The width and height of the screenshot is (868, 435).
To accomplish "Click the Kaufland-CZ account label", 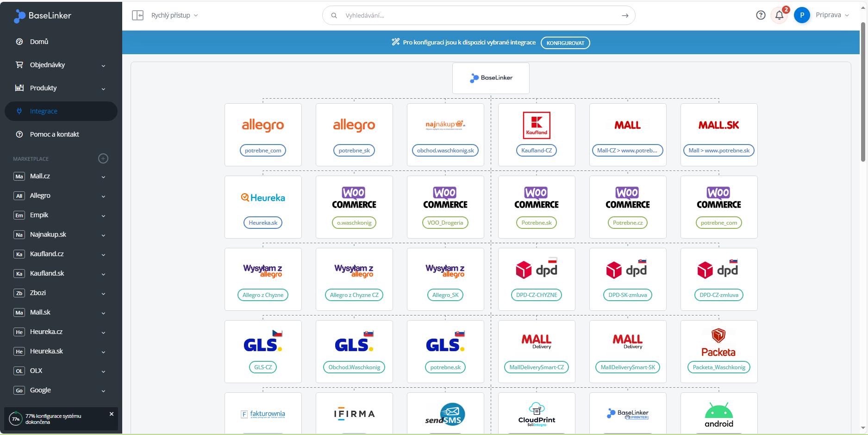I will 537,151.
